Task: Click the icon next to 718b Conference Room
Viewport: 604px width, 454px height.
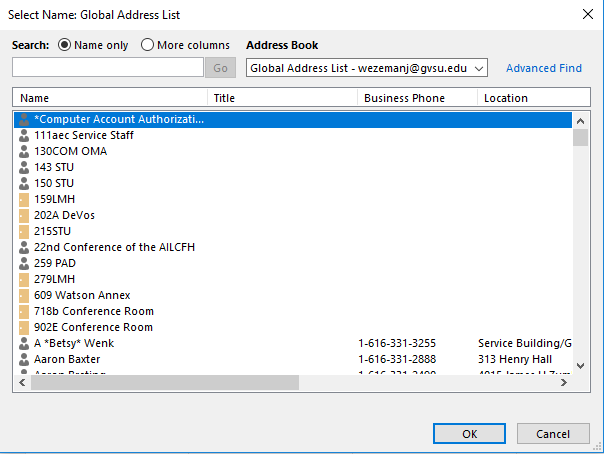Action: [24, 311]
